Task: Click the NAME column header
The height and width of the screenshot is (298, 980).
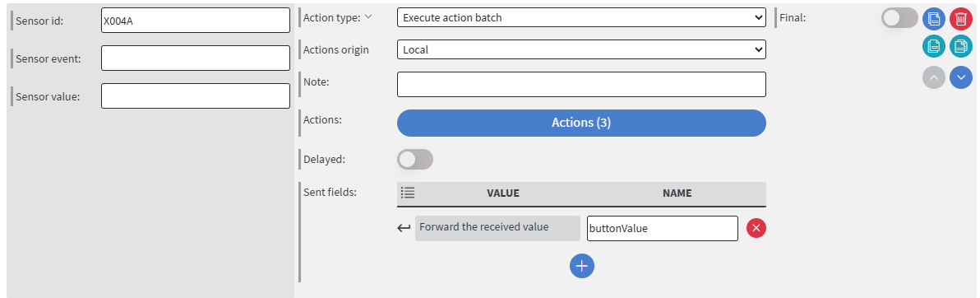Action: click(x=677, y=193)
